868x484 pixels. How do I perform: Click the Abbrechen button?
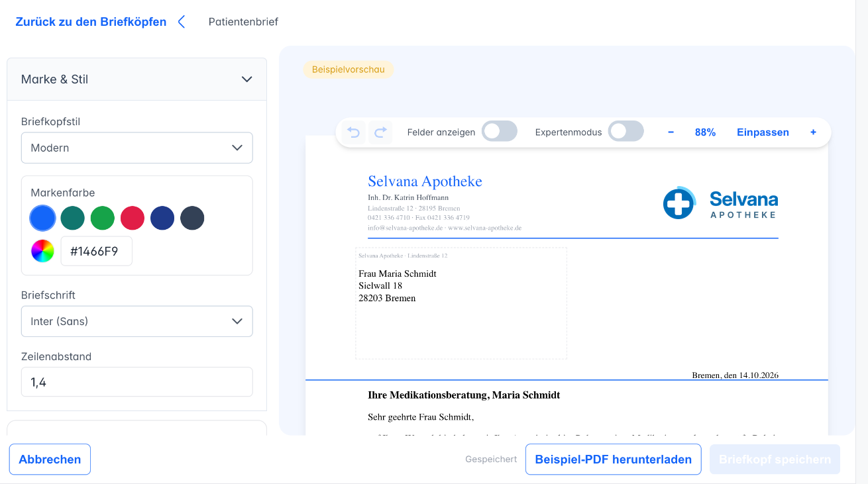tap(50, 460)
